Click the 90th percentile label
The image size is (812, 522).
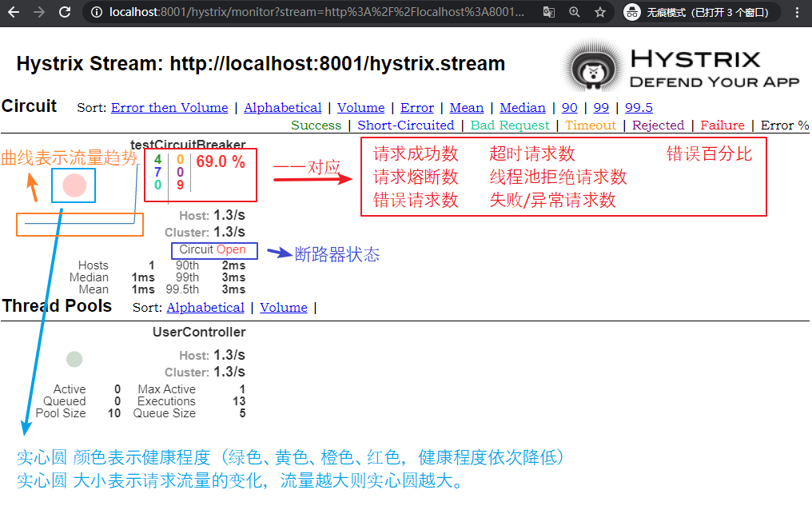pyautogui.click(x=187, y=265)
